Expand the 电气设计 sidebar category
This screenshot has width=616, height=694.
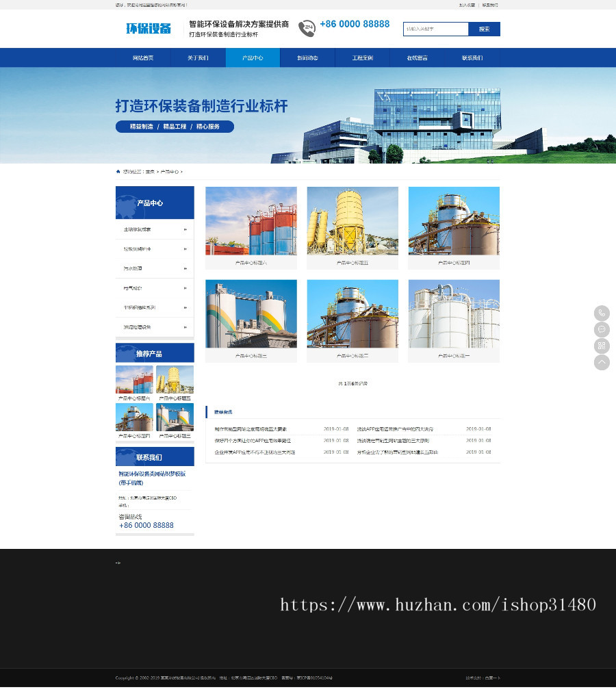pyautogui.click(x=184, y=288)
